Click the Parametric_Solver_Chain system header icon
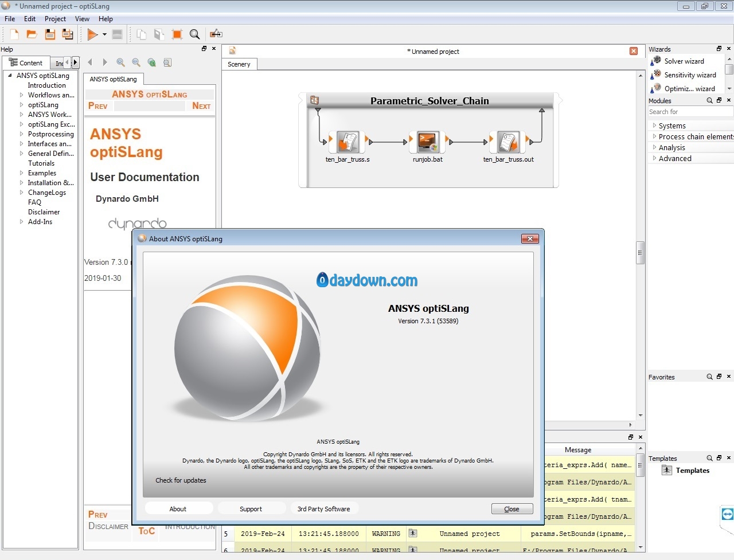 pyautogui.click(x=314, y=100)
